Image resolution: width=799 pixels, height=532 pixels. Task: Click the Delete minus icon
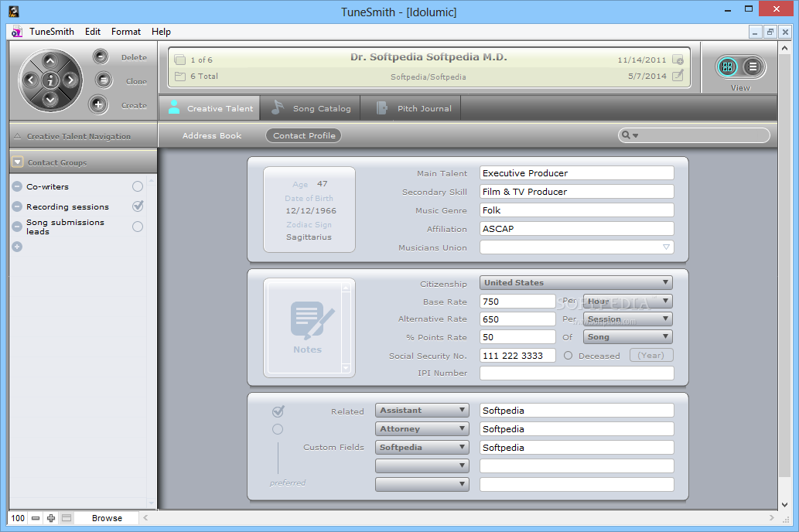tap(101, 56)
